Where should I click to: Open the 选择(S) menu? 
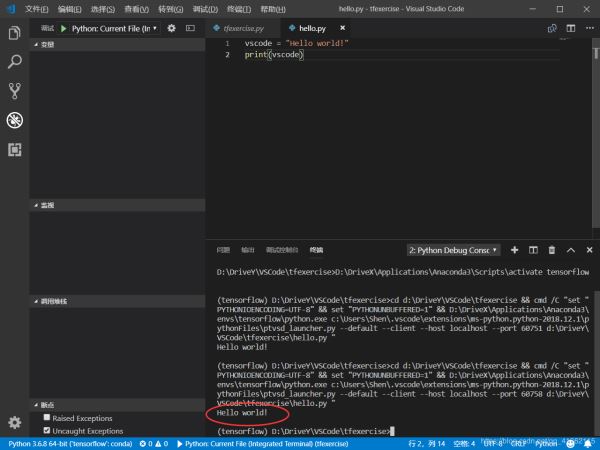pos(103,9)
